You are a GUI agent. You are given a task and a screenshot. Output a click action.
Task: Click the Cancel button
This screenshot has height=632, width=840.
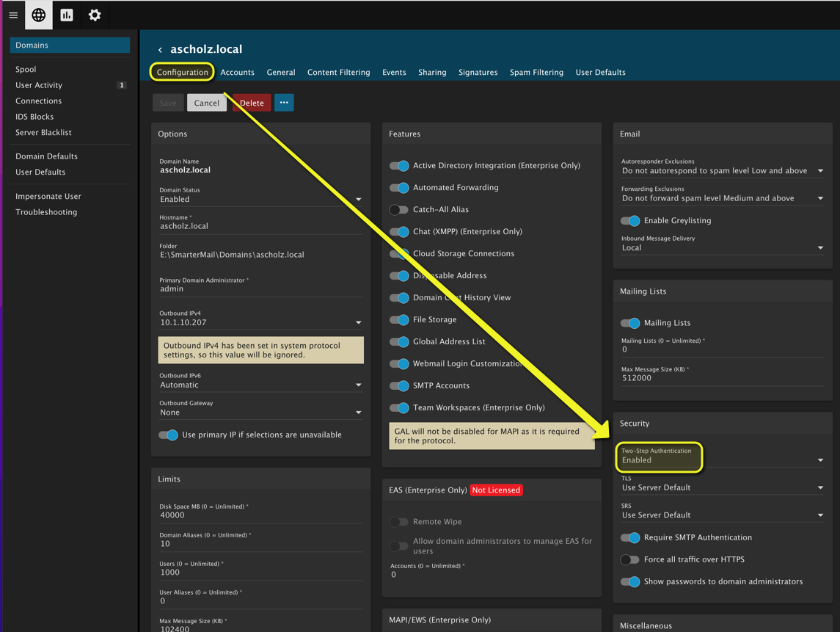pyautogui.click(x=206, y=103)
